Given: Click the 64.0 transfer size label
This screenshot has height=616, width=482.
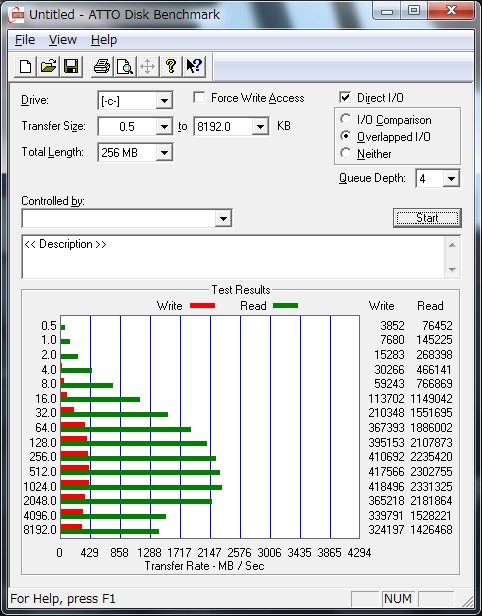Looking at the screenshot, I should [46, 427].
